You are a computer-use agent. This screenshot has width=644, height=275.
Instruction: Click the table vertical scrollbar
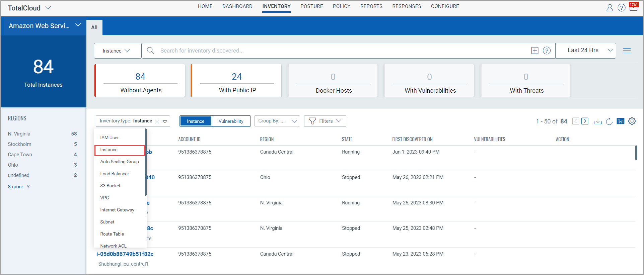tap(636, 153)
